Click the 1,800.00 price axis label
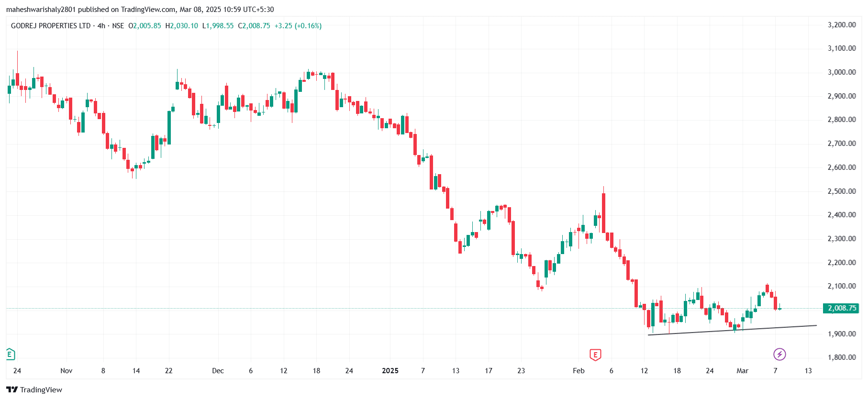The height and width of the screenshot is (400, 868). click(x=842, y=357)
